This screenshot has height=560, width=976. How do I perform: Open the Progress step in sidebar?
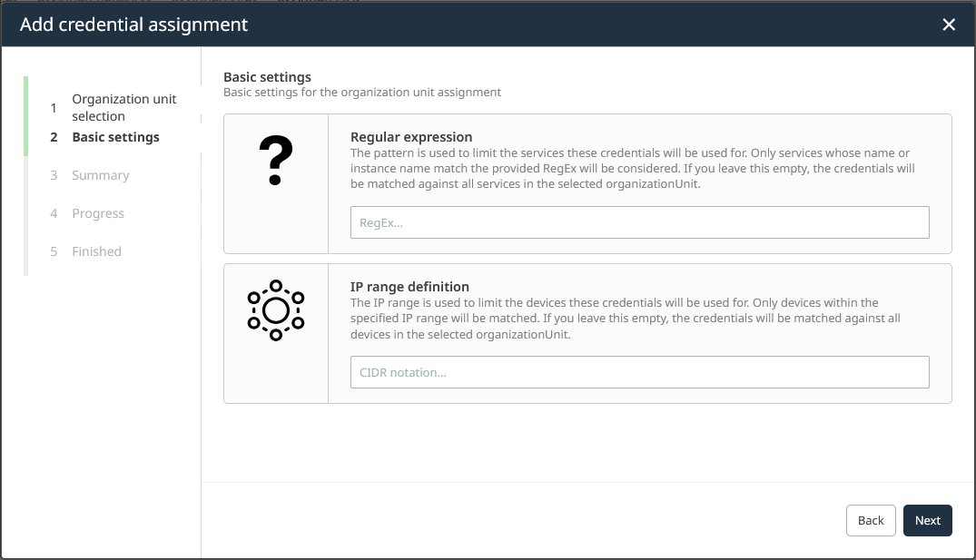97,213
